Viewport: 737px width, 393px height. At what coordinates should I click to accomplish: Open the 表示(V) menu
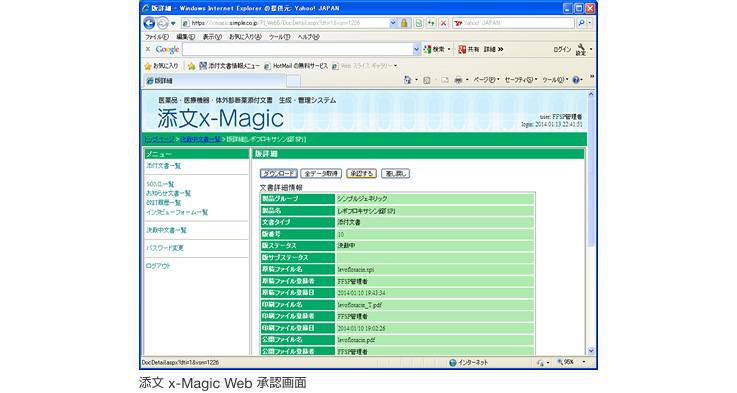coord(212,37)
